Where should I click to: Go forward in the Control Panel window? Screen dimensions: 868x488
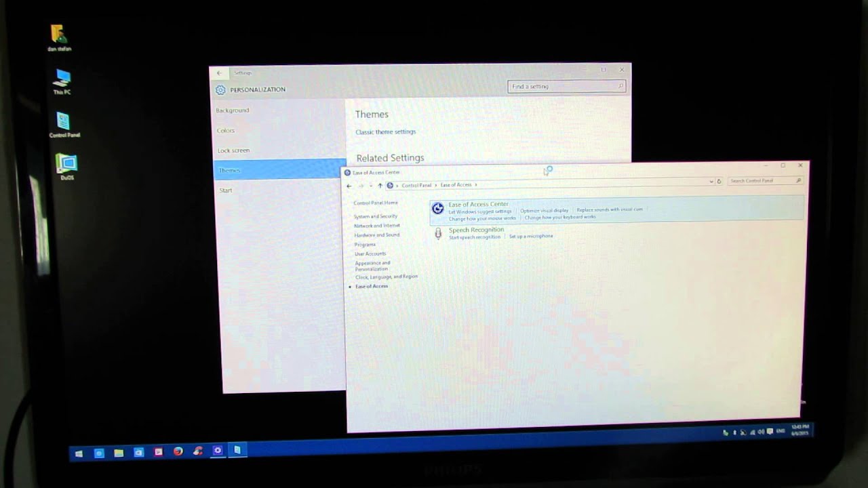click(361, 186)
